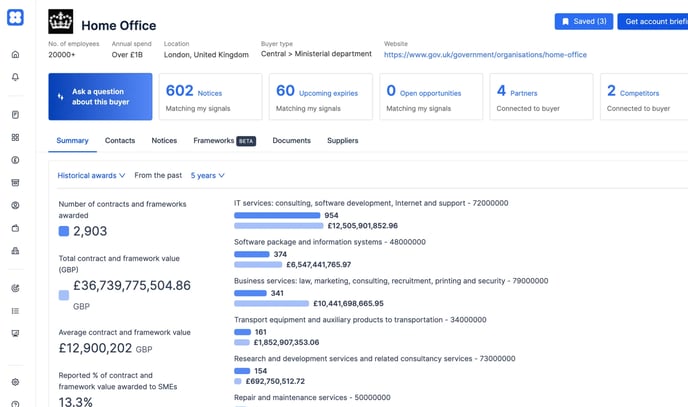
Task: Open the home icon in the sidebar
Action: pyautogui.click(x=15, y=54)
